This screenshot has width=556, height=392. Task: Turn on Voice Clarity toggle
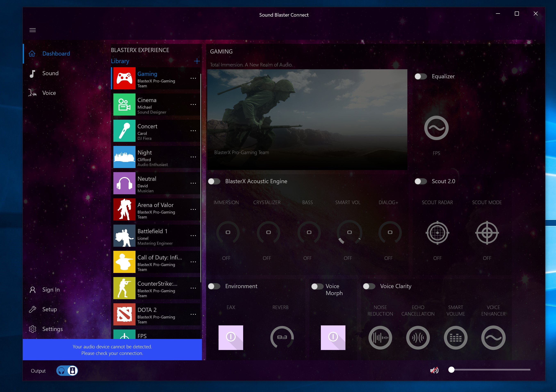coord(369,286)
